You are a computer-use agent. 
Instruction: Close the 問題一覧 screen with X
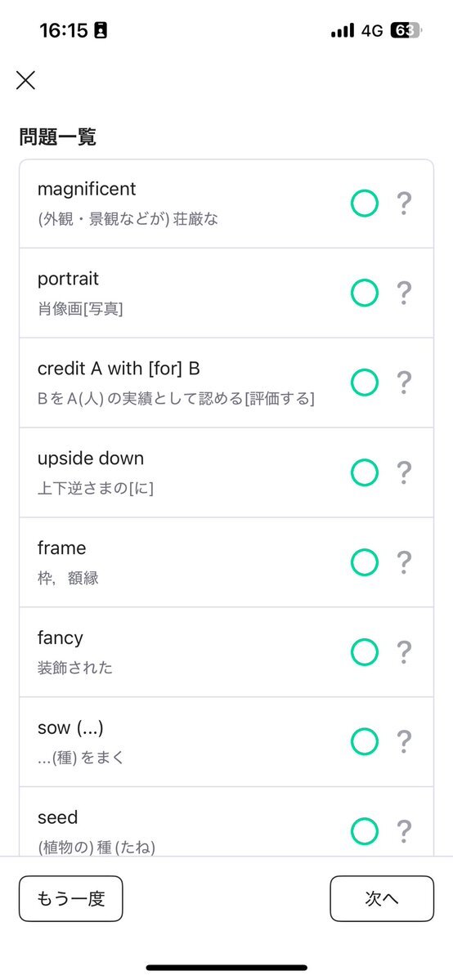(x=25, y=80)
